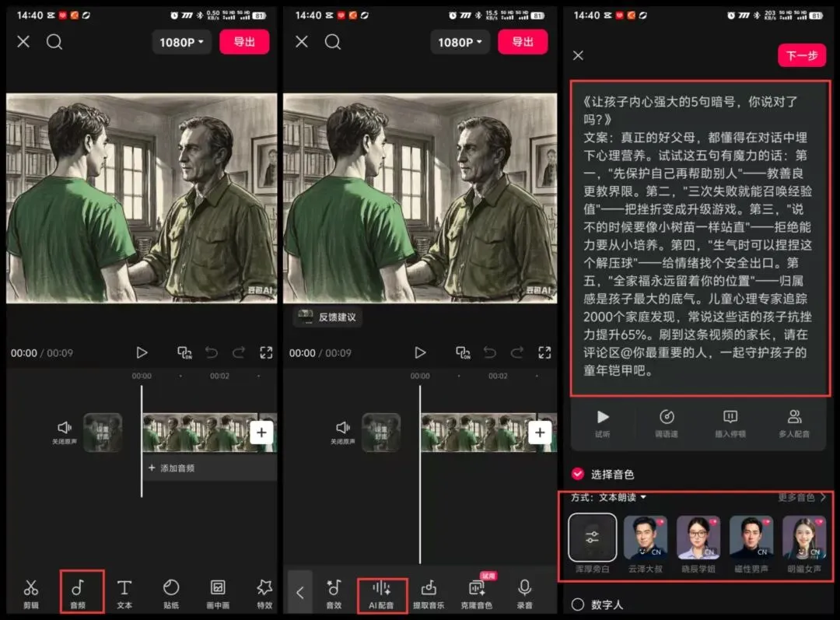Click 00:02 ruler marker in middle timeline
840x620 pixels.
click(x=498, y=376)
